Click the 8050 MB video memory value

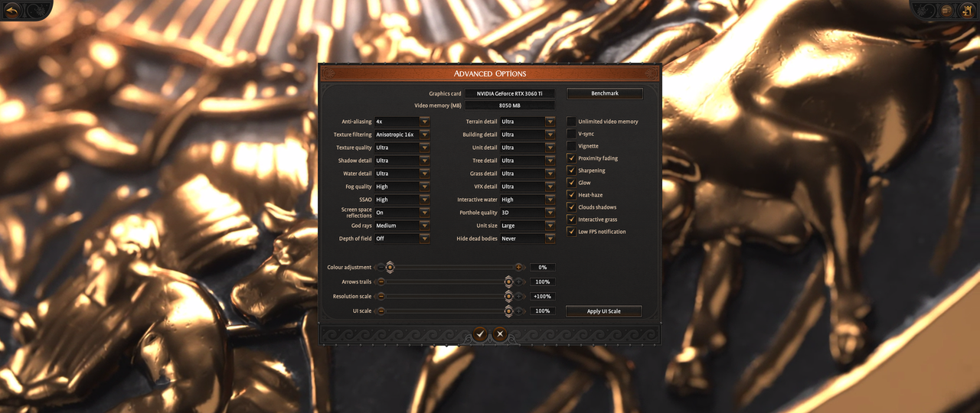click(x=510, y=106)
